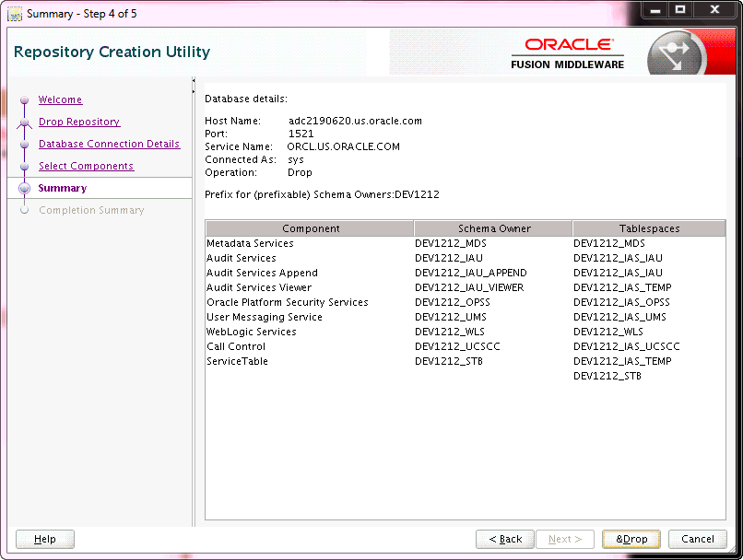Screen dimensions: 743x560
Task: Click the Welcome step bullet icon
Action: (x=25, y=99)
